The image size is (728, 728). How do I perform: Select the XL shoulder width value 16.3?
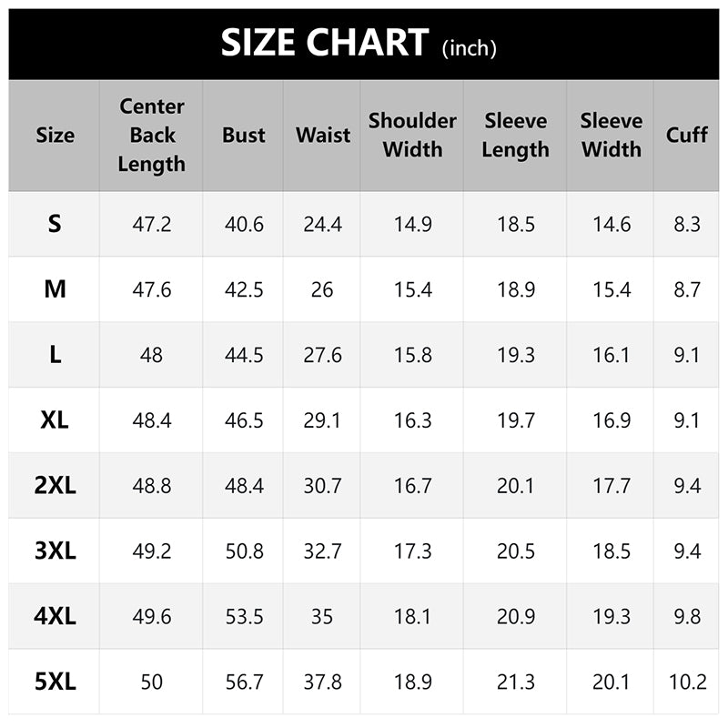click(412, 420)
